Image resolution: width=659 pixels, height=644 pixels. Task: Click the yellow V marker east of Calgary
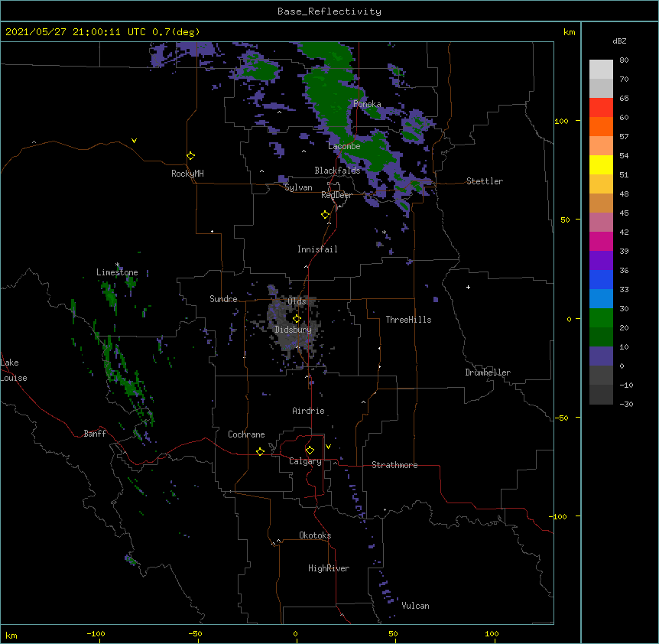point(328,447)
